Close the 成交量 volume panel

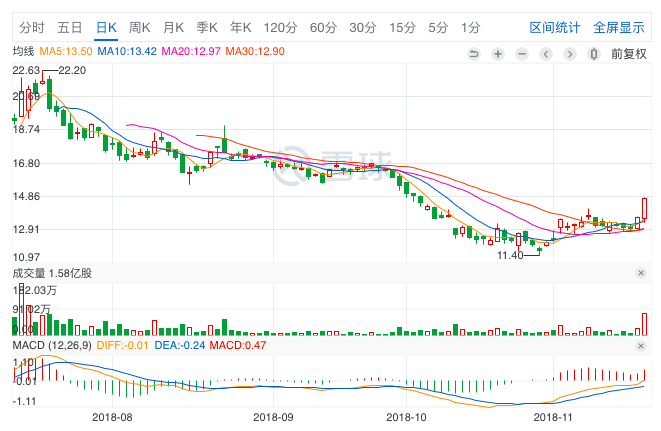point(641,273)
